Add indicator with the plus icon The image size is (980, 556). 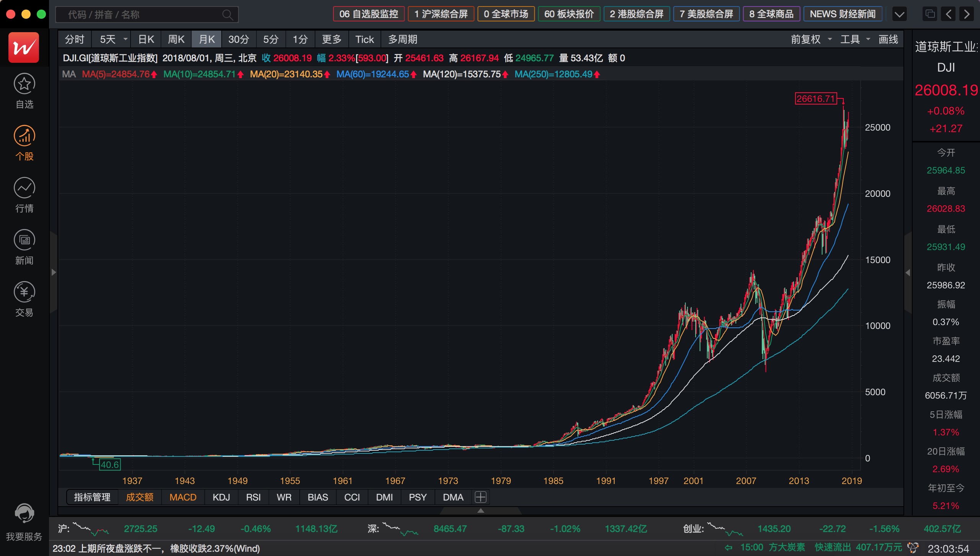(x=480, y=497)
